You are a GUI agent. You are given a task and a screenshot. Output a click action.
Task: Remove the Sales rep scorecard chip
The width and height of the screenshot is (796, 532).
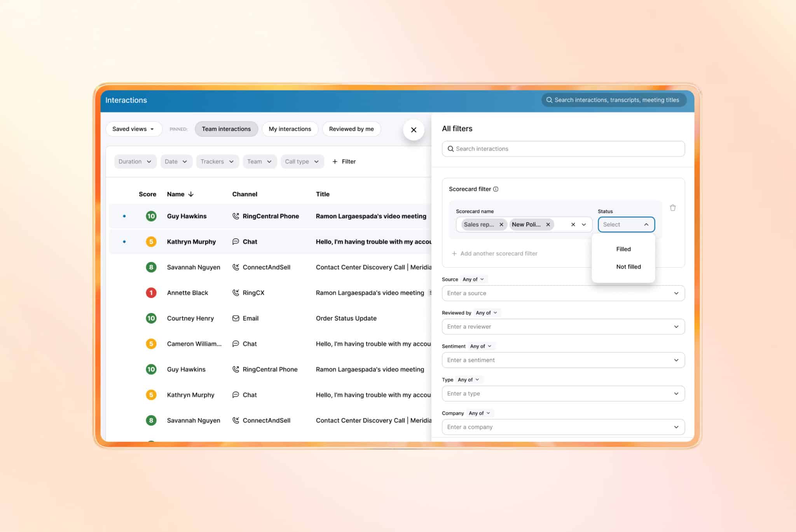(x=501, y=224)
